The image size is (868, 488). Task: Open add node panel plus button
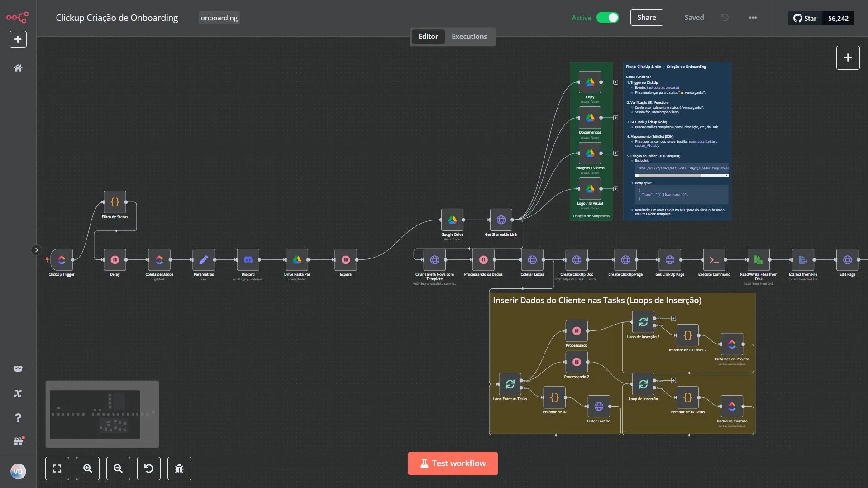point(848,57)
